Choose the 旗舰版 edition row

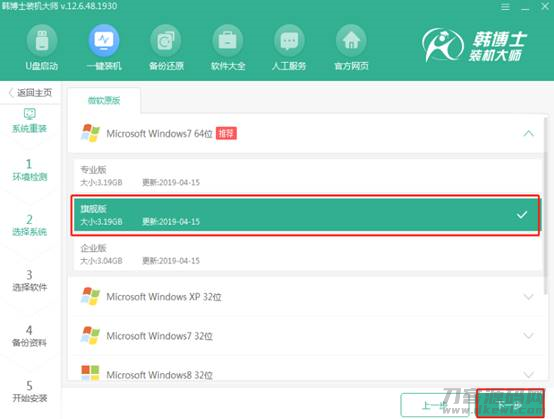(x=307, y=215)
